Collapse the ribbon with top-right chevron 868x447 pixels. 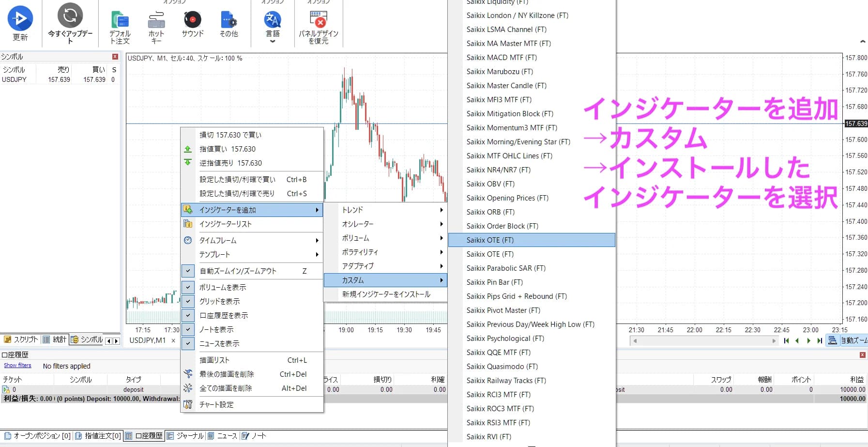click(x=863, y=42)
